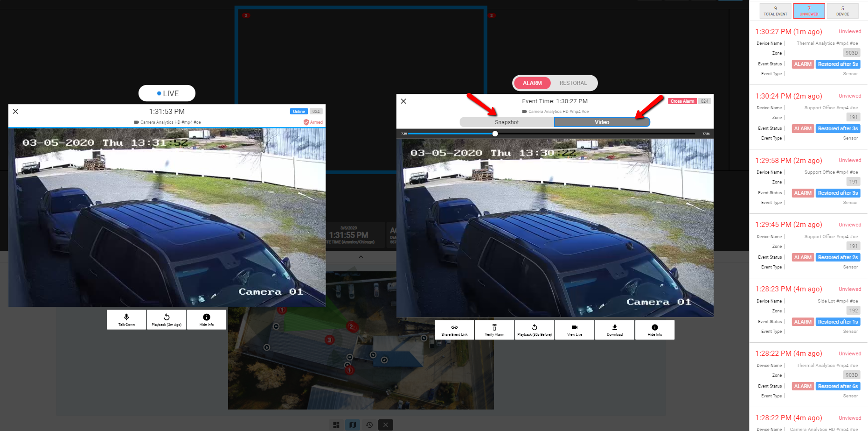Open the 7 Unviewed tab
Image resolution: width=868 pixels, height=431 pixels.
pyautogui.click(x=809, y=11)
